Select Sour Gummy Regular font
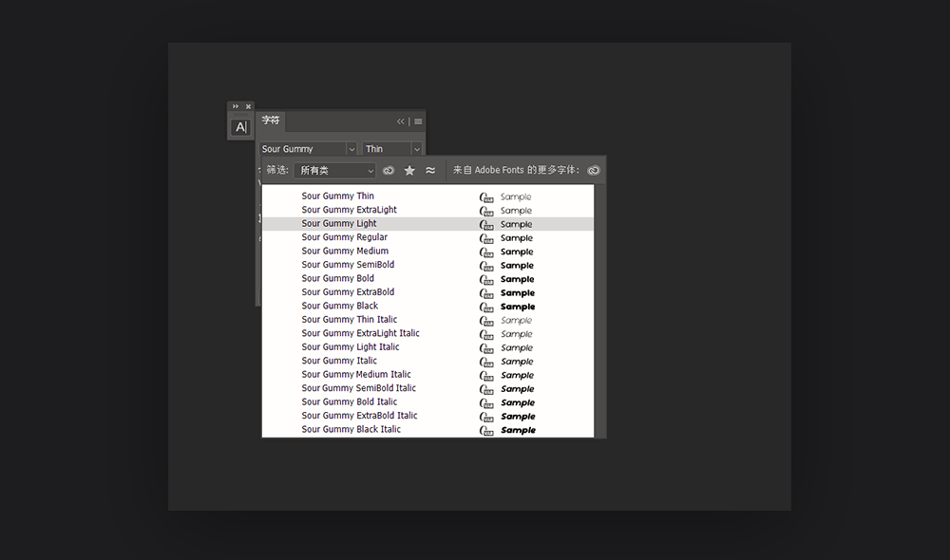The width and height of the screenshot is (950, 560). (427, 237)
